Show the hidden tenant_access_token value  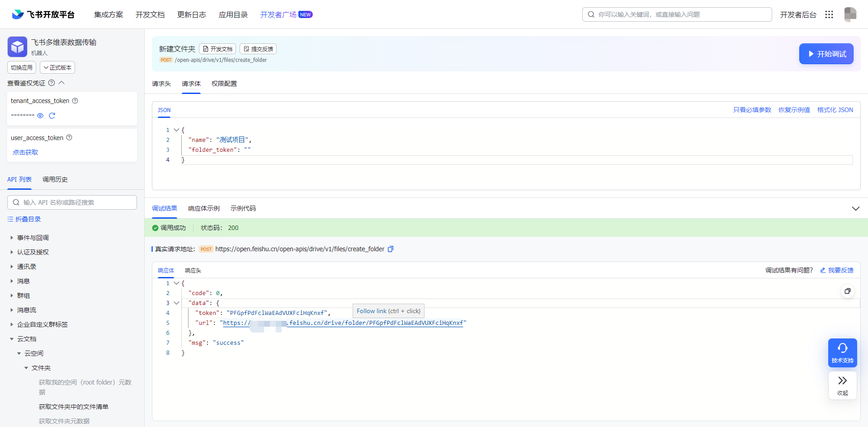click(x=40, y=116)
